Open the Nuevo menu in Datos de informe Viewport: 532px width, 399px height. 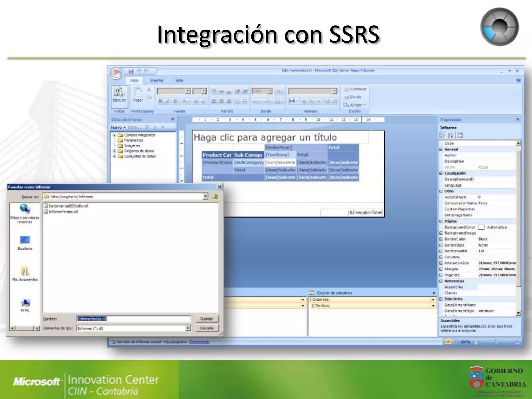pyautogui.click(x=118, y=127)
